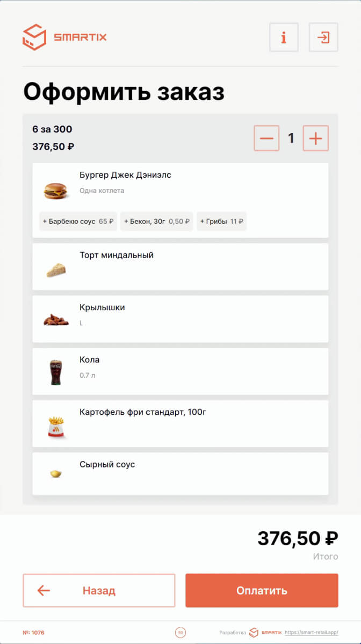The width and height of the screenshot is (361, 644).
Task: Click the Cola glass thumbnail
Action: (56, 372)
